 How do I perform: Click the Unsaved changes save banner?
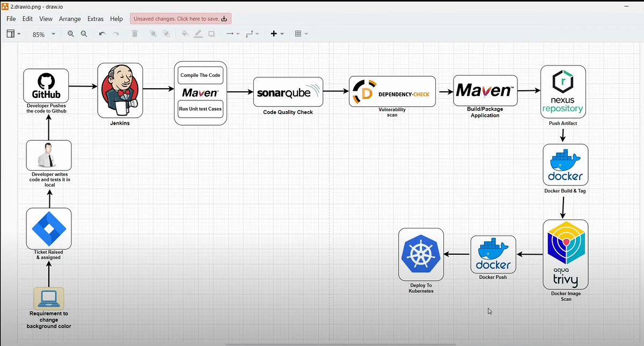tap(180, 18)
